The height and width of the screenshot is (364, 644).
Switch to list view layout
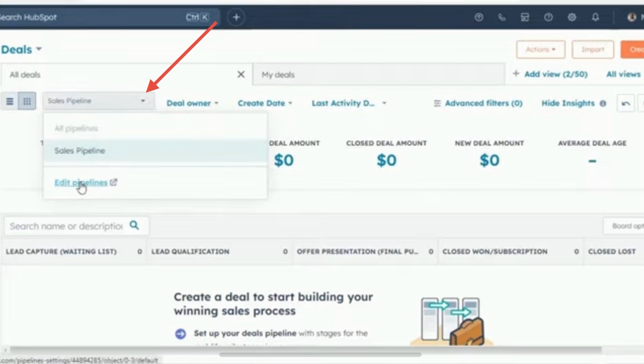(x=10, y=102)
